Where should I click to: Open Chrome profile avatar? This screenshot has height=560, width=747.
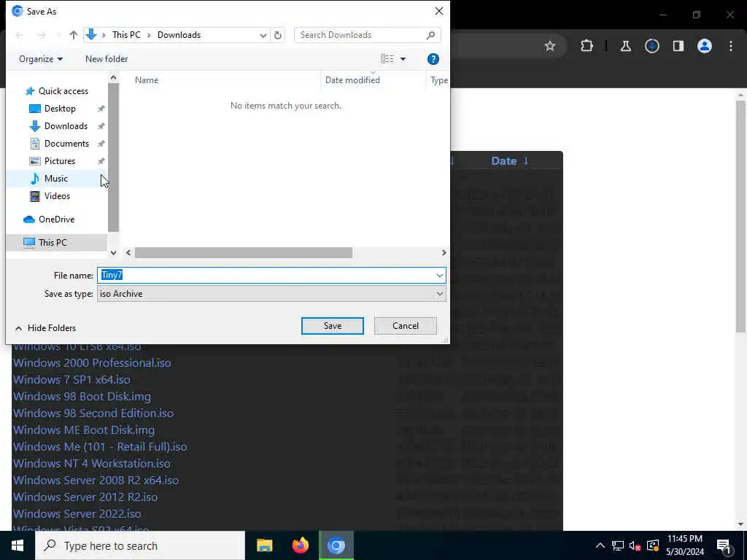pyautogui.click(x=705, y=46)
